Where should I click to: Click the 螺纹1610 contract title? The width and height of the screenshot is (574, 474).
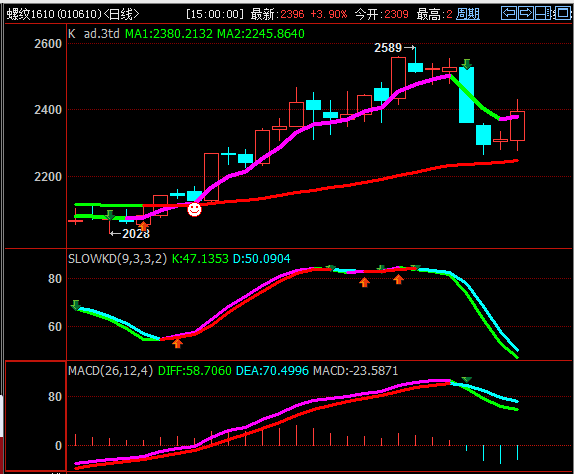coord(30,14)
